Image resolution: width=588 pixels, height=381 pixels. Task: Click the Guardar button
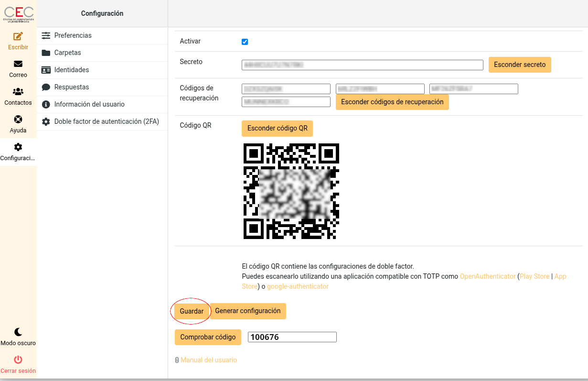tap(192, 311)
